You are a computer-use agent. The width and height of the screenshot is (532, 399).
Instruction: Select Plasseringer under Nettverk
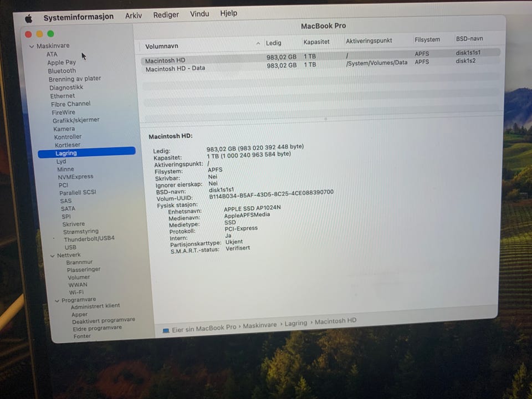pos(84,270)
